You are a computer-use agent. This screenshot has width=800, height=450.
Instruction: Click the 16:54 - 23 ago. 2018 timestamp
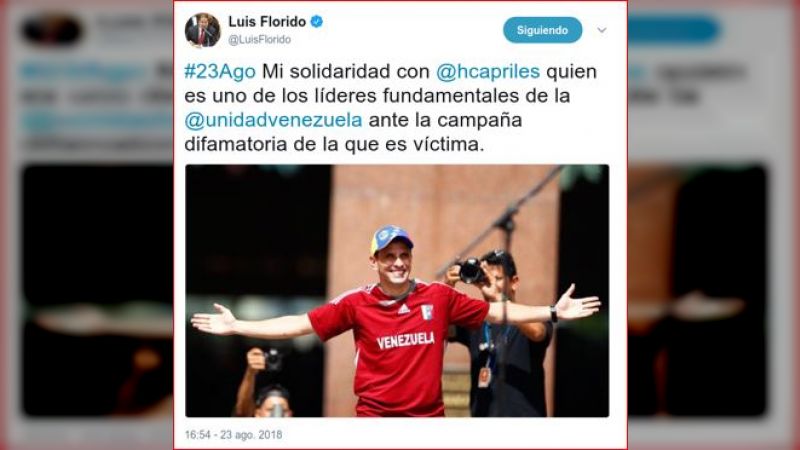pos(233,435)
